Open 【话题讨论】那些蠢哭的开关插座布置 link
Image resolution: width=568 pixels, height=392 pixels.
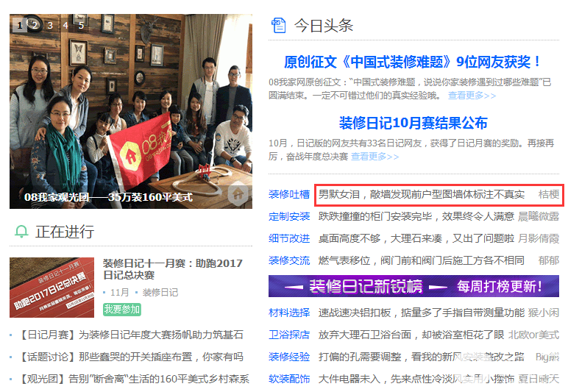[x=130, y=357]
